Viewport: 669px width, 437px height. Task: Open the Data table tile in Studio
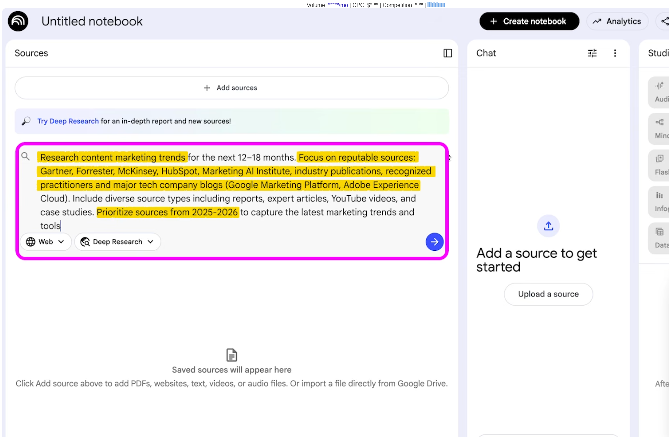(660, 238)
